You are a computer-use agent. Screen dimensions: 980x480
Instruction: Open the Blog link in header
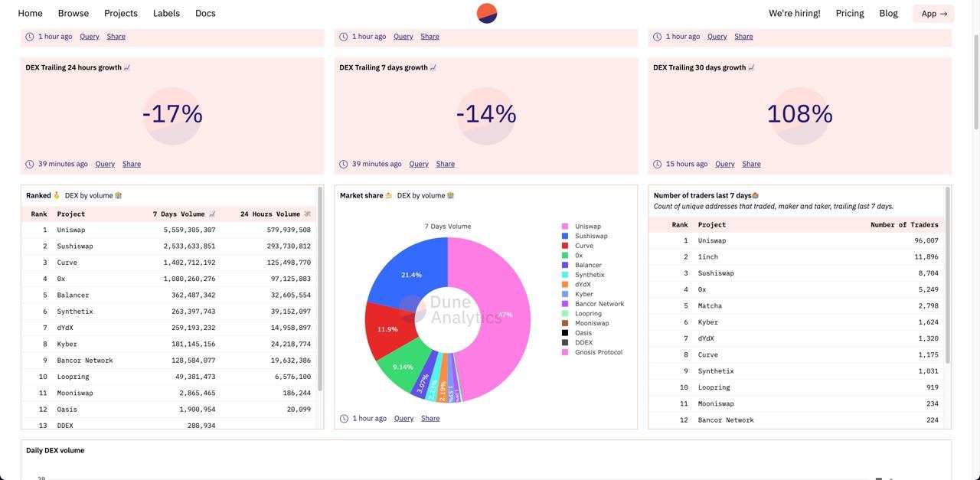[889, 13]
